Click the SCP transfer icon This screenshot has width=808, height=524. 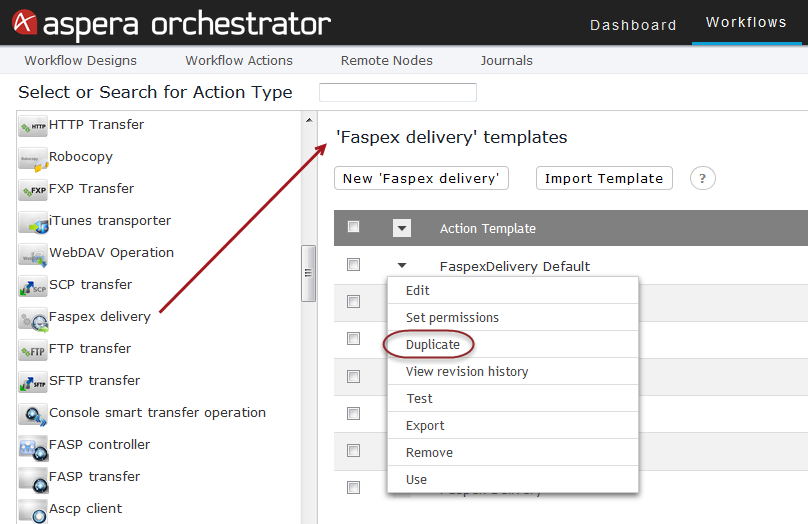(32, 286)
